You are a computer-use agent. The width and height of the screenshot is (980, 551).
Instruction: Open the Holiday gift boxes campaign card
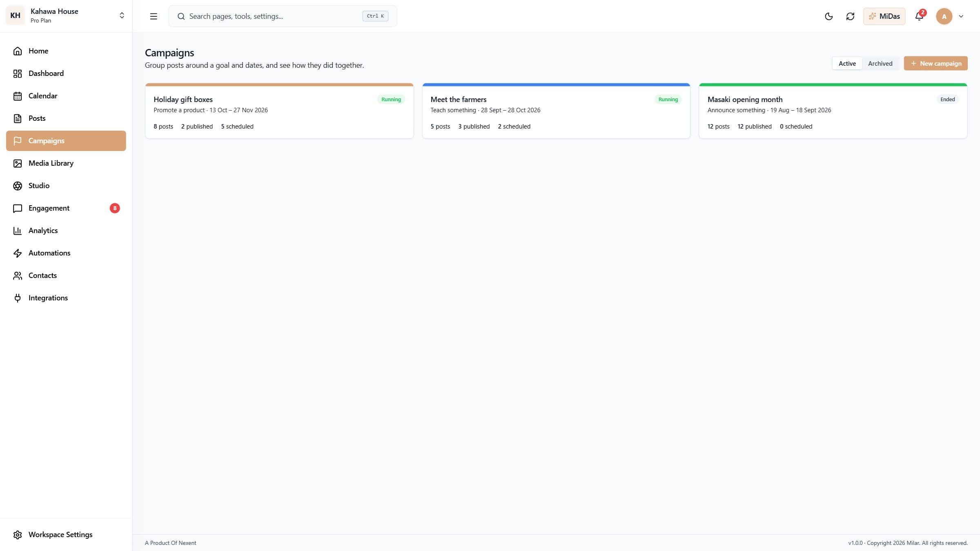pyautogui.click(x=279, y=111)
